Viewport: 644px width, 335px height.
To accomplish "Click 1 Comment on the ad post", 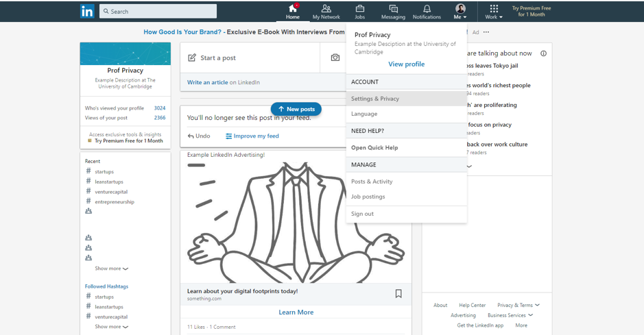I will click(223, 327).
